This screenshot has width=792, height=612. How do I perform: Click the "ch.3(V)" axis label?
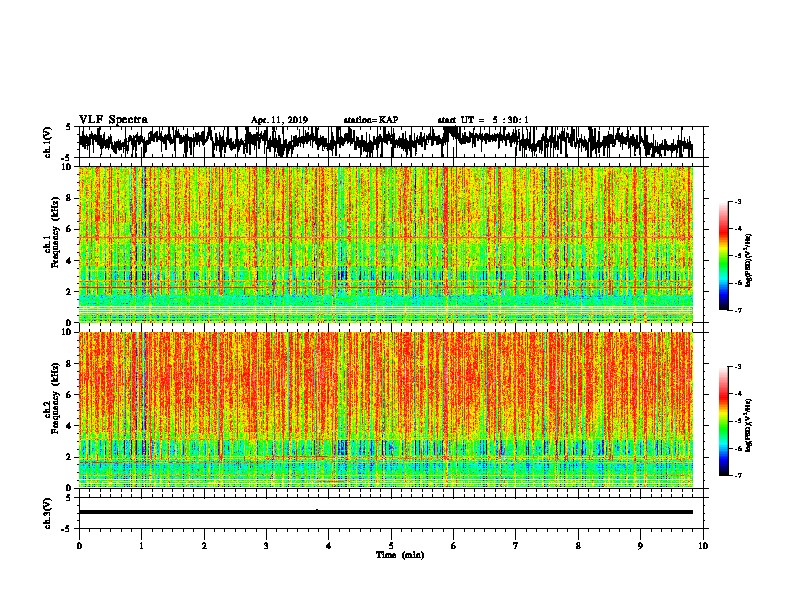tap(48, 513)
